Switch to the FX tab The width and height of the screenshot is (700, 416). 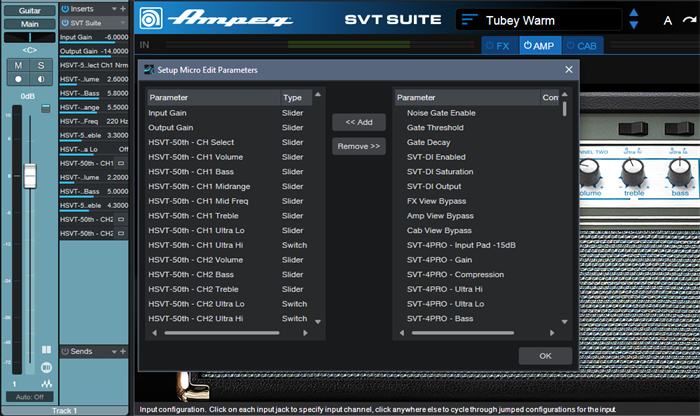coord(500,46)
